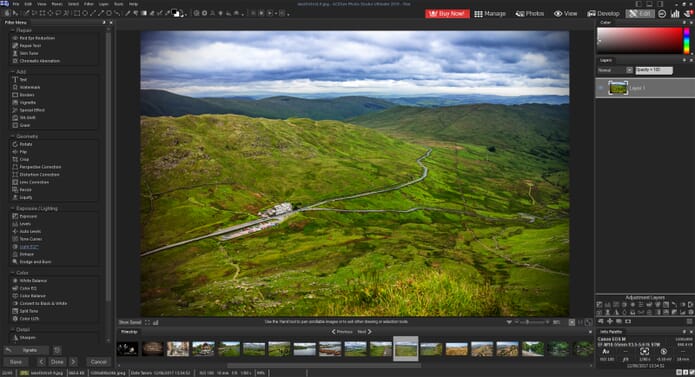Open the Edit menu

point(28,4)
